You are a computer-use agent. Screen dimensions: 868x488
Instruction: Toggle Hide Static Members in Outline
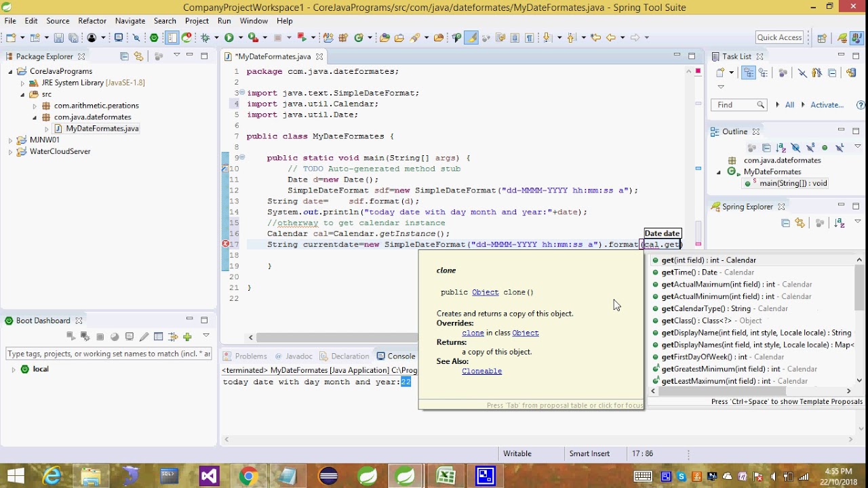(810, 148)
